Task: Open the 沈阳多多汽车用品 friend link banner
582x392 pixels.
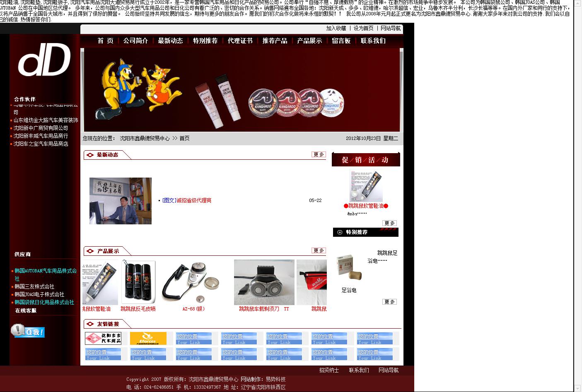Action: tap(103, 338)
